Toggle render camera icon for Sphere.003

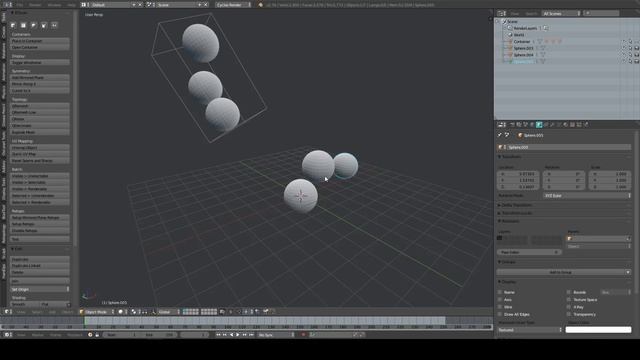[636, 48]
